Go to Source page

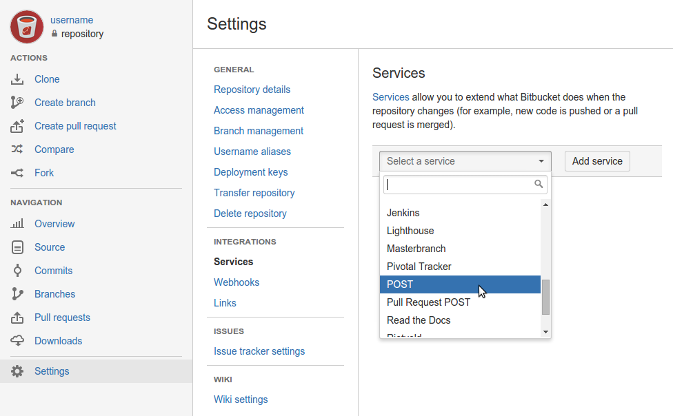tap(49, 247)
